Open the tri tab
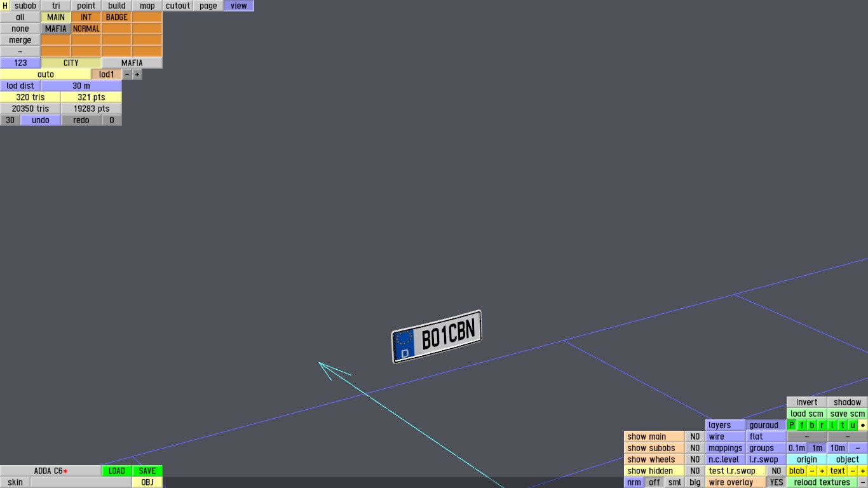868x488 pixels. 56,6
